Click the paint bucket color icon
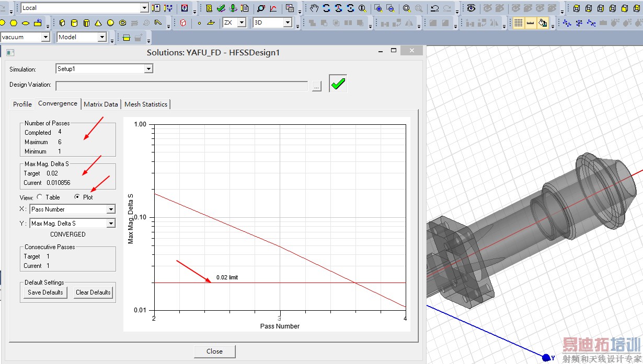This screenshot has height=364, width=643. [x=543, y=23]
